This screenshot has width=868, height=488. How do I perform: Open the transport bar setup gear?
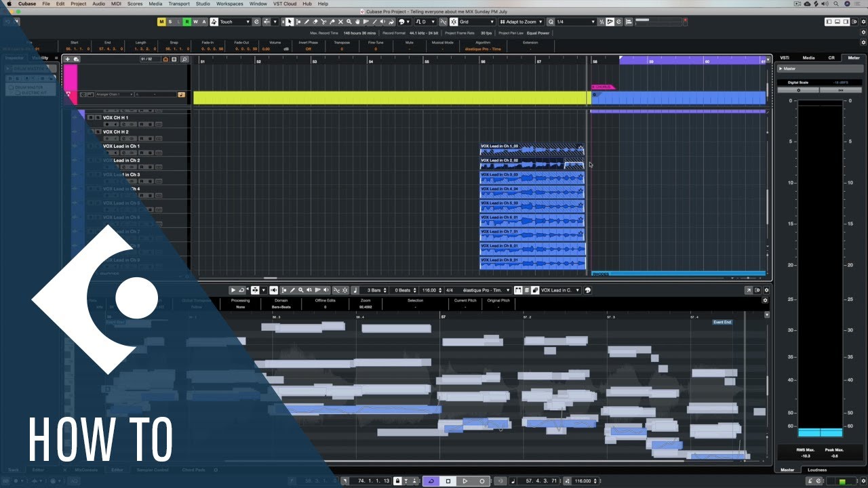[x=862, y=481]
